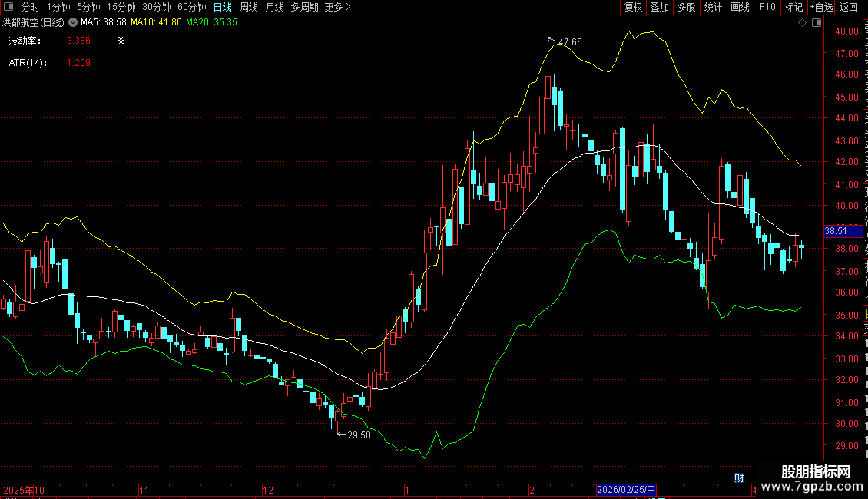Click the month 1 timeline label

coord(407,490)
